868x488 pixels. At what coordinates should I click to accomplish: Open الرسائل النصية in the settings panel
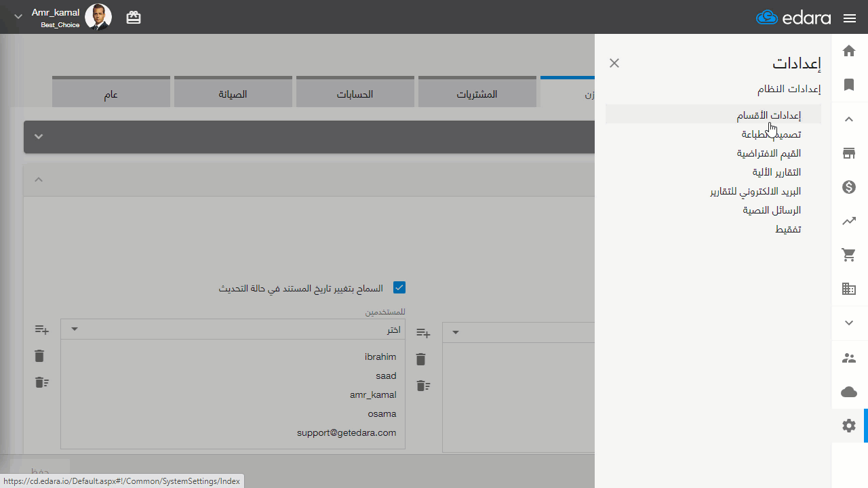[x=772, y=210]
